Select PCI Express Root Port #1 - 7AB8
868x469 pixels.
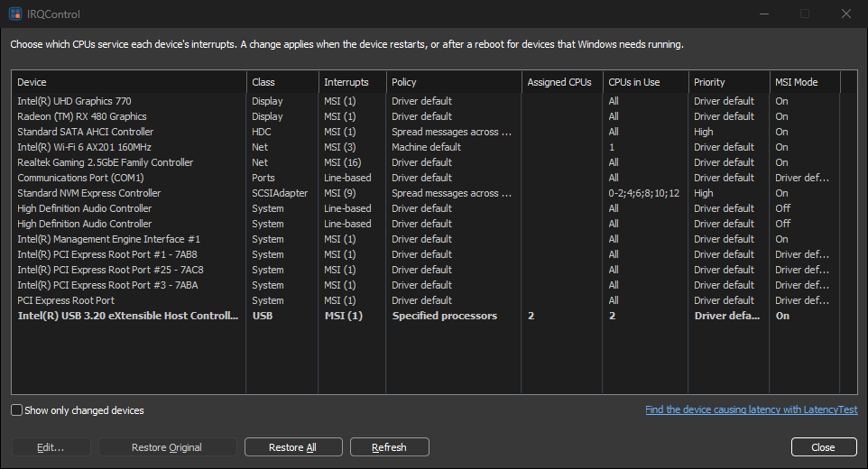click(x=425, y=254)
